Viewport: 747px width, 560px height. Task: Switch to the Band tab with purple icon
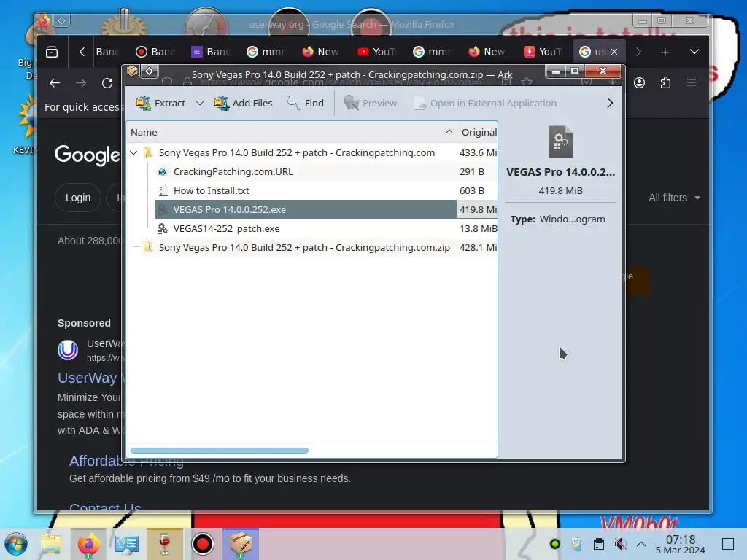[x=211, y=52]
